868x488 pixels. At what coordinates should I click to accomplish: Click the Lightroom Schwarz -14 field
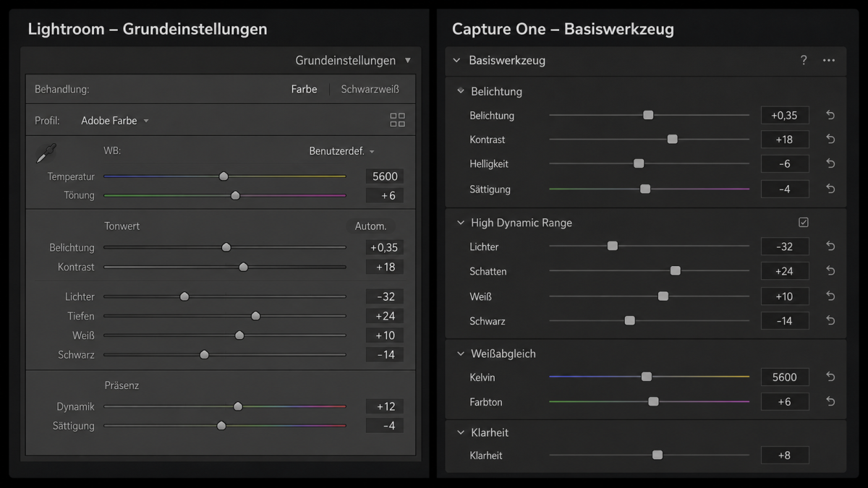385,355
